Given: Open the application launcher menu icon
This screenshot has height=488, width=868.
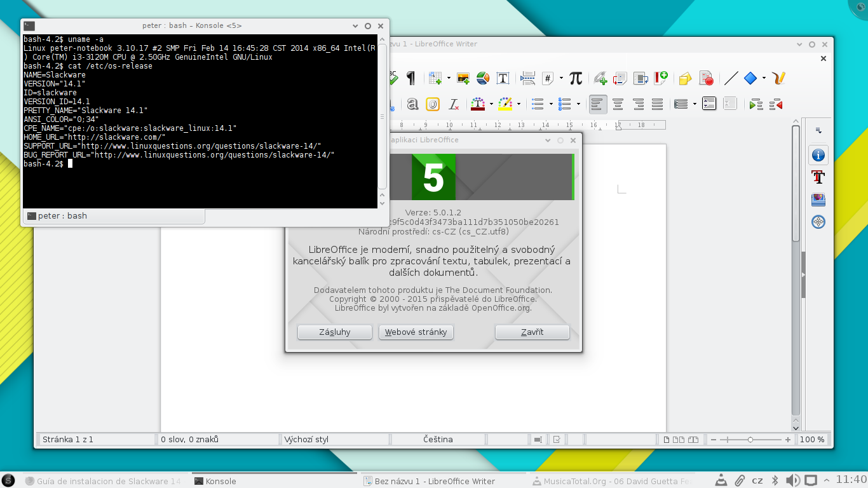Looking at the screenshot, I should tap(8, 480).
